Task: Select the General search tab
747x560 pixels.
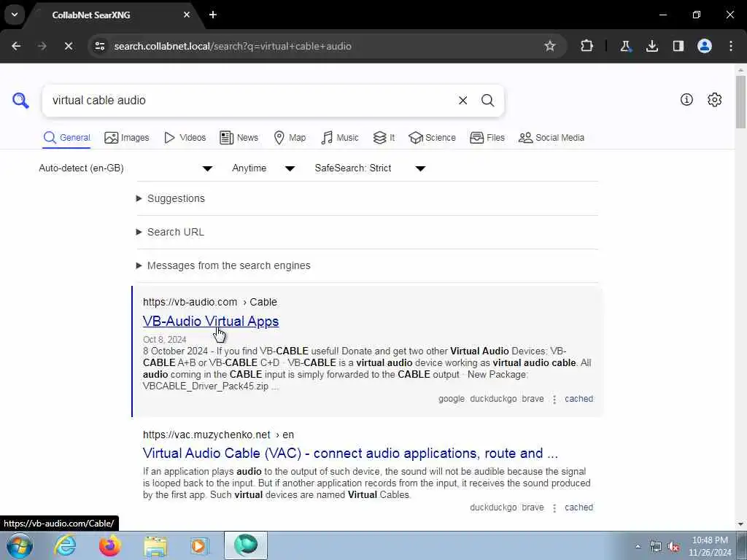Action: [66, 138]
